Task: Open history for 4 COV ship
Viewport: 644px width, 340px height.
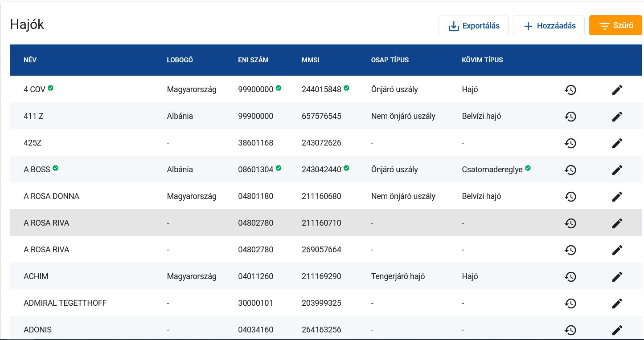Action: point(570,89)
